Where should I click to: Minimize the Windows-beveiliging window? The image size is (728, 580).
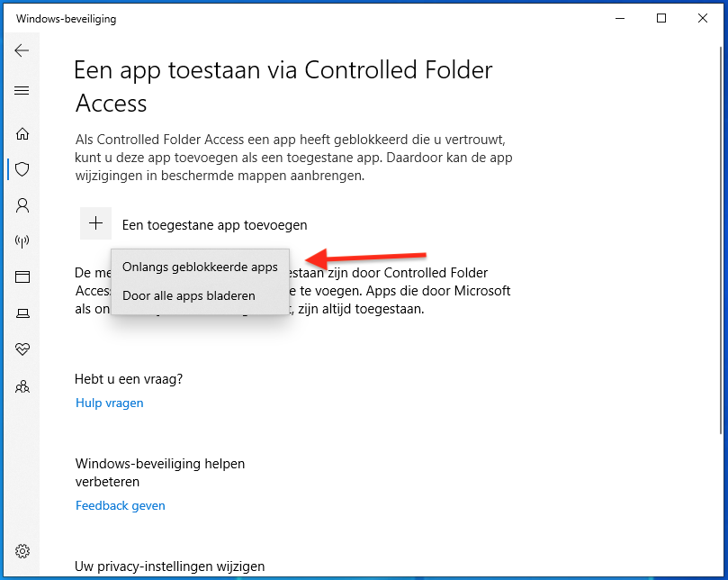(x=620, y=18)
